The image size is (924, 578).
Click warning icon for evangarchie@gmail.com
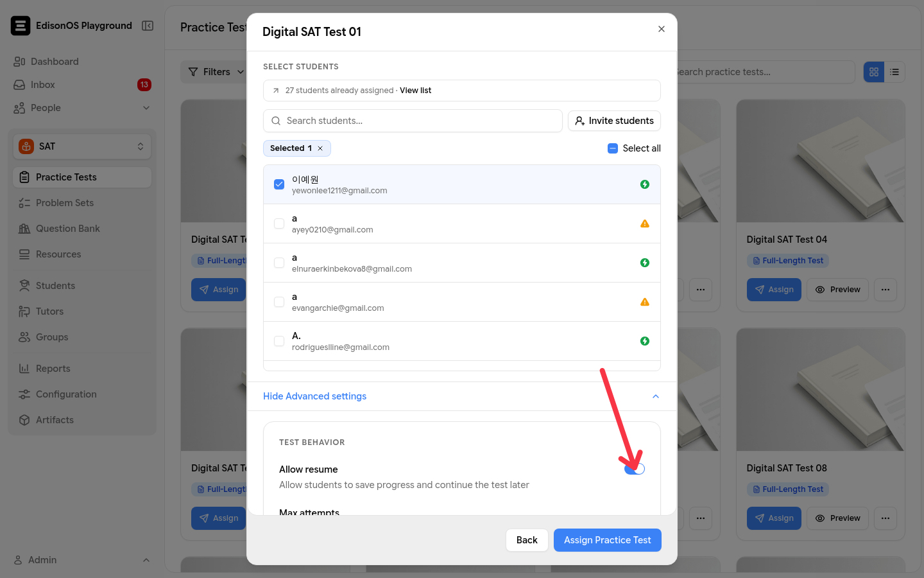click(645, 302)
